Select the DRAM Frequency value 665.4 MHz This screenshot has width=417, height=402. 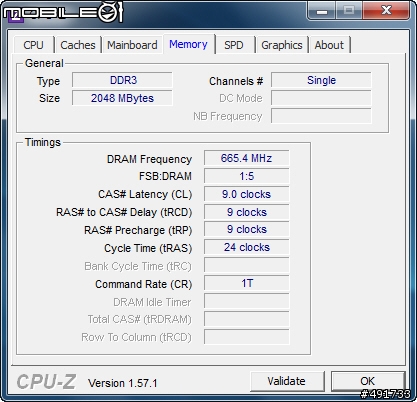247,158
